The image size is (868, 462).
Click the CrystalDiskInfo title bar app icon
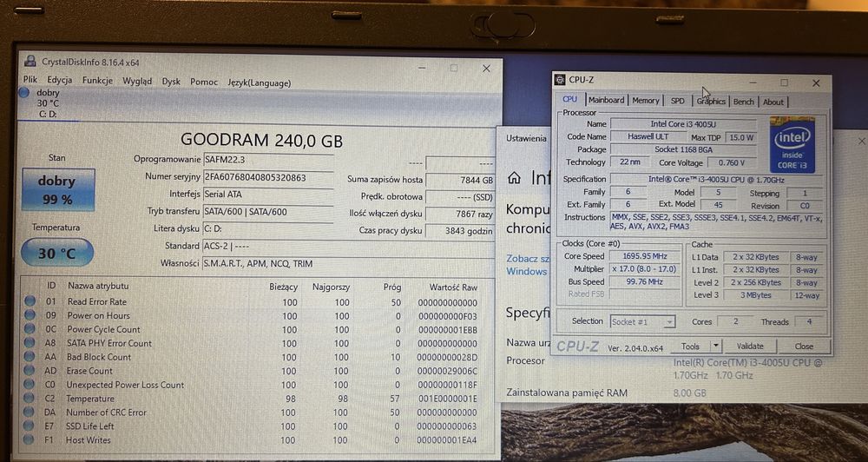31,62
